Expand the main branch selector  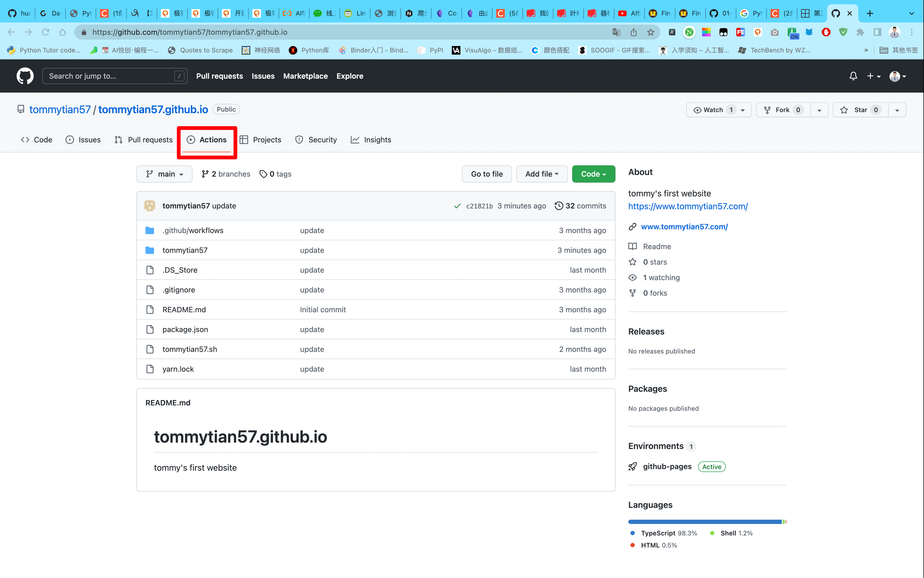pos(164,174)
